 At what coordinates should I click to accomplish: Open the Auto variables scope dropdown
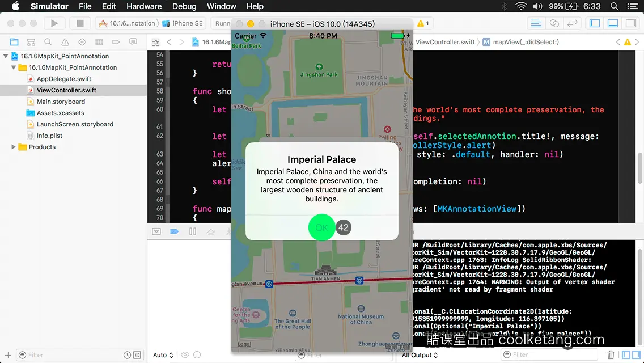(x=163, y=355)
